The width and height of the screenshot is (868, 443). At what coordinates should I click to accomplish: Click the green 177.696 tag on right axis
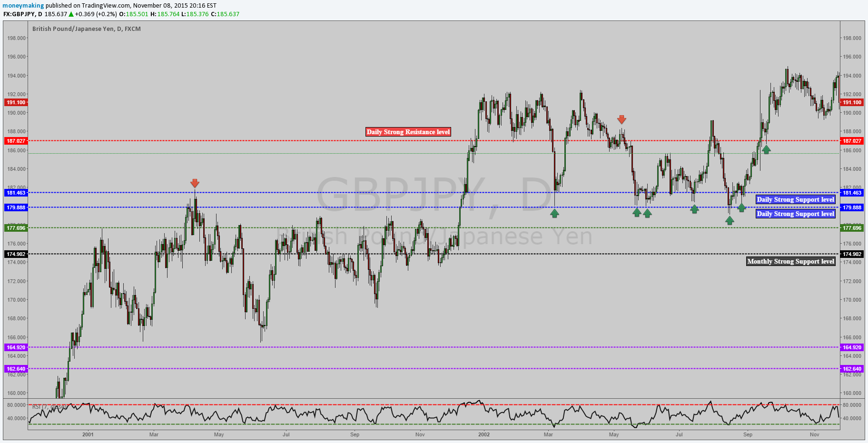click(x=852, y=228)
